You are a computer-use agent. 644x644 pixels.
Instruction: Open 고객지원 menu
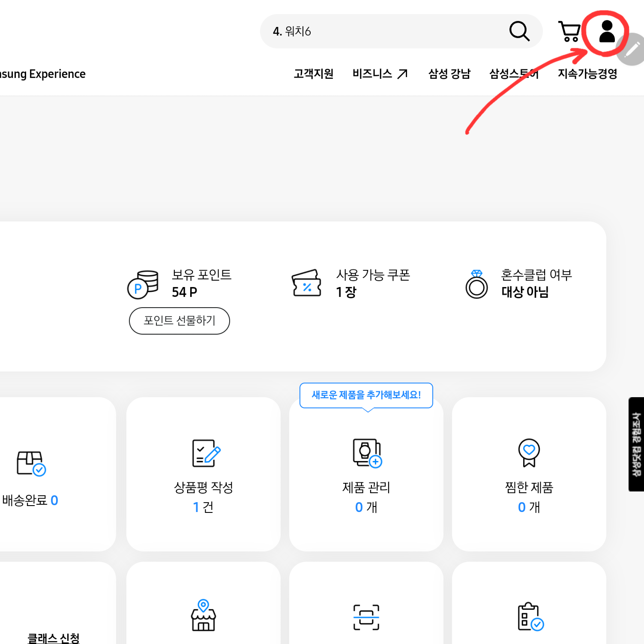[314, 74]
